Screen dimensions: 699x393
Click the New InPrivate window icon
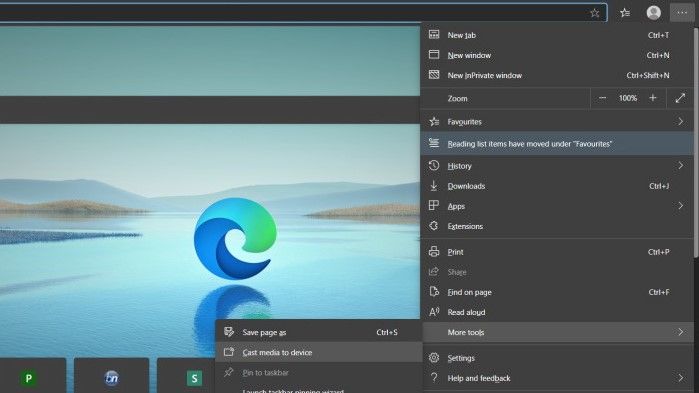coord(434,75)
